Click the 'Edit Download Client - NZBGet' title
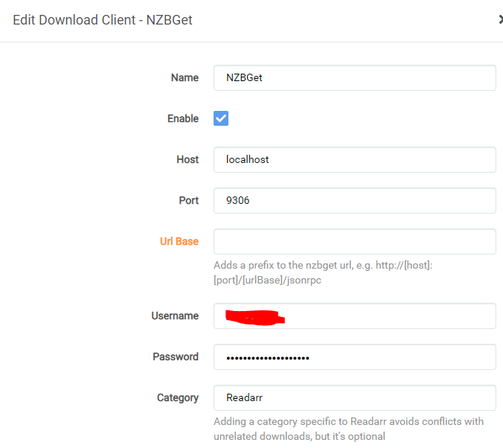The image size is (503, 448). 103,20
